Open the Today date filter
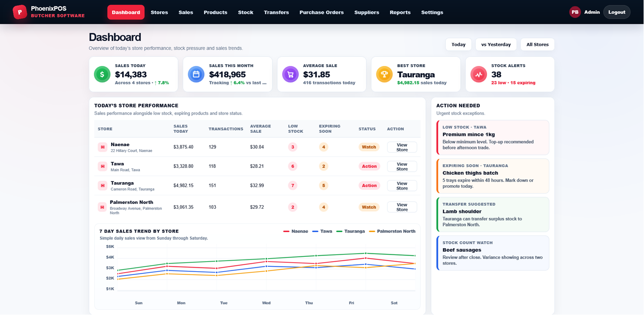Image resolution: width=644 pixels, height=315 pixels. pyautogui.click(x=458, y=45)
